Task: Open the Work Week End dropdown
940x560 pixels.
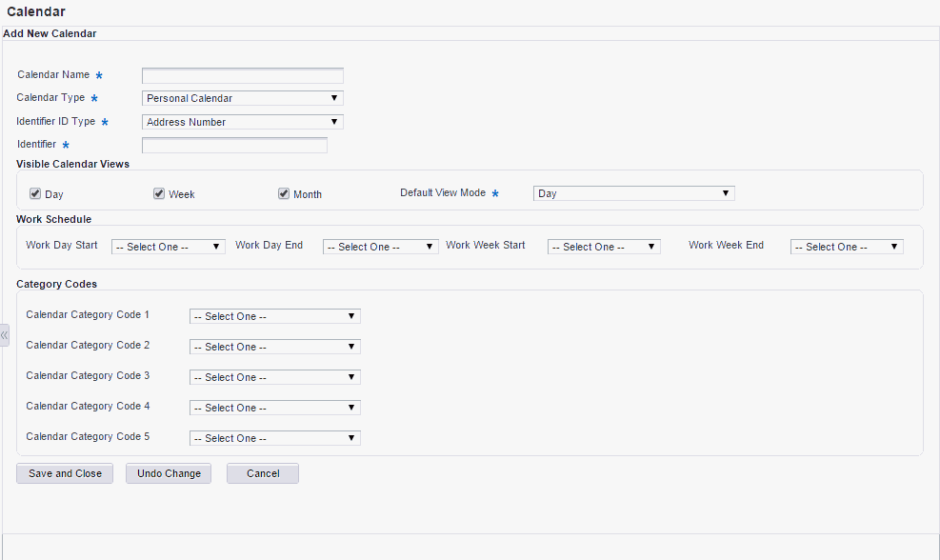Action: tap(847, 247)
